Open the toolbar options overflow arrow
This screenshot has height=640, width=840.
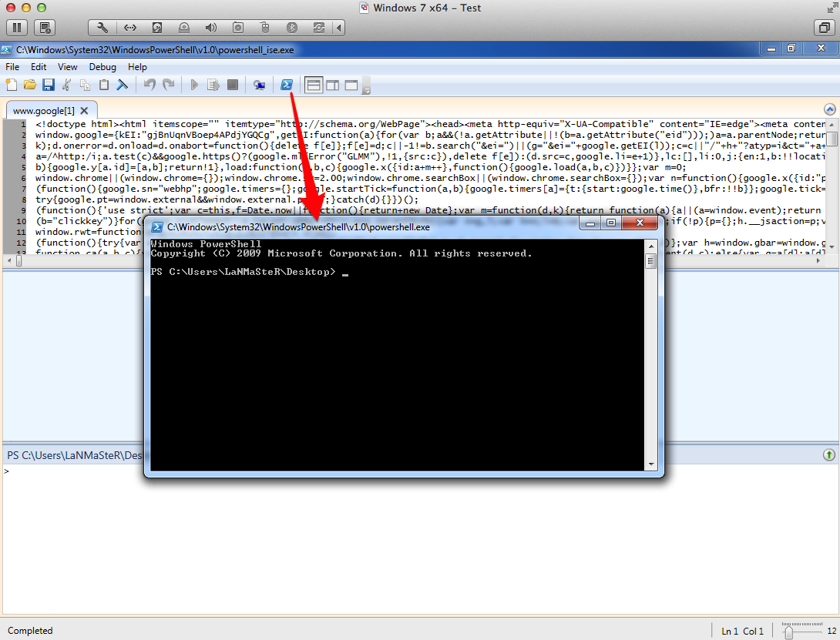(x=366, y=89)
